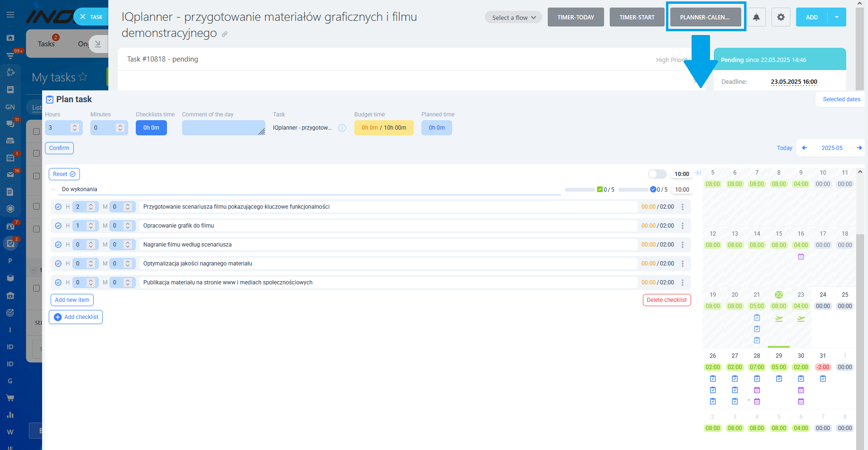868x450 pixels.
Task: Adjust the hours stepper for Przygotowanie scenariusza row
Action: [91, 207]
